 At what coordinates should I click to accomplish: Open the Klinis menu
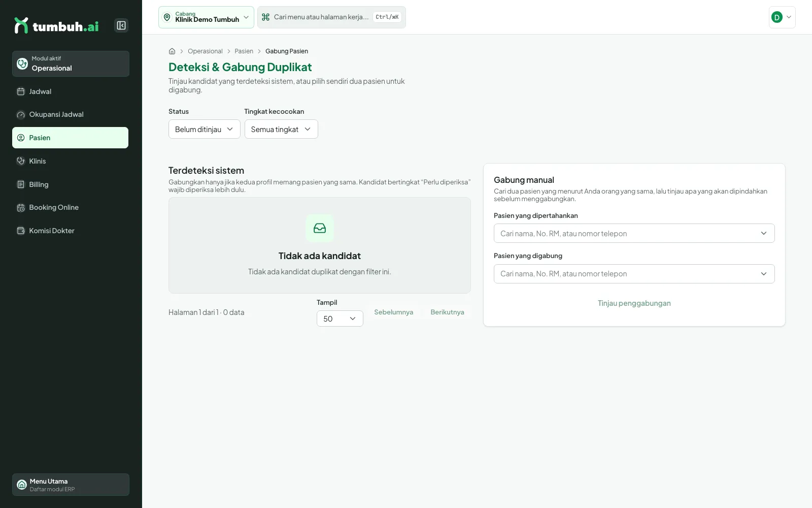click(71, 161)
